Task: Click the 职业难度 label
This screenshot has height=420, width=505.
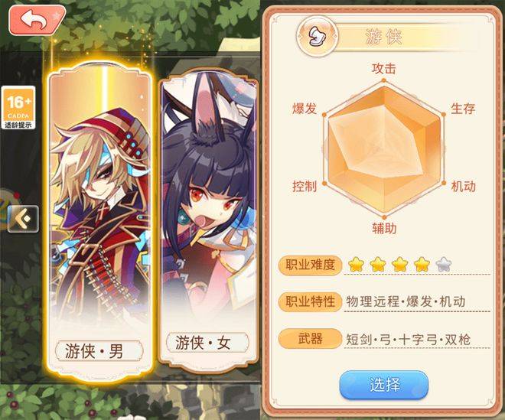Action: (x=310, y=265)
